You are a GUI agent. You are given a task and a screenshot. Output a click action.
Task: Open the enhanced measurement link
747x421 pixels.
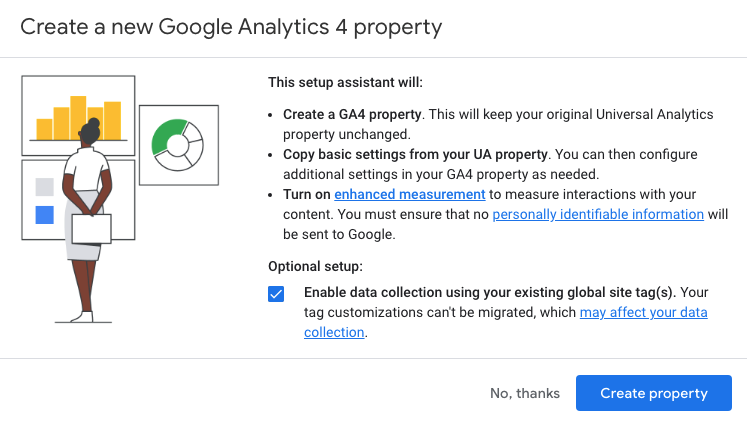(x=410, y=194)
